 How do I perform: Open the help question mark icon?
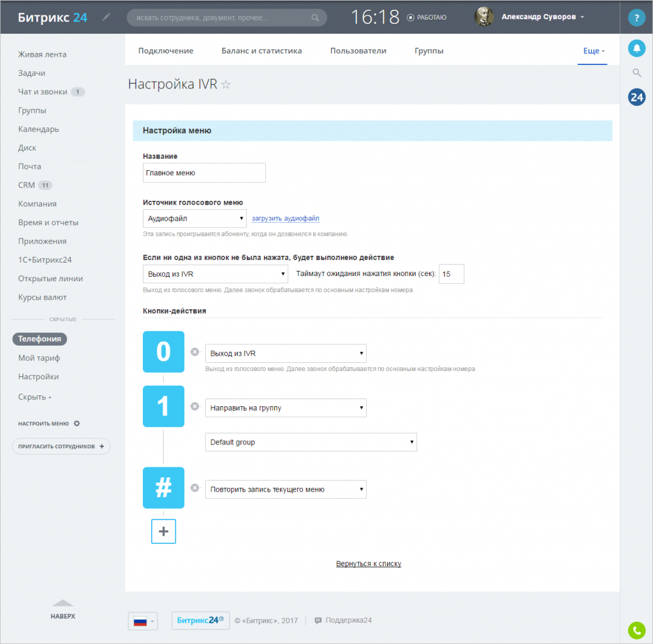pyautogui.click(x=636, y=17)
